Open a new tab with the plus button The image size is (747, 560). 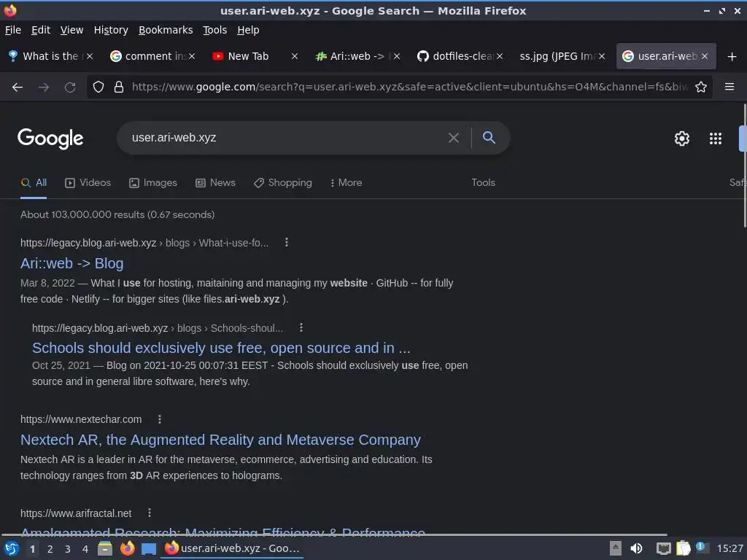tap(732, 57)
